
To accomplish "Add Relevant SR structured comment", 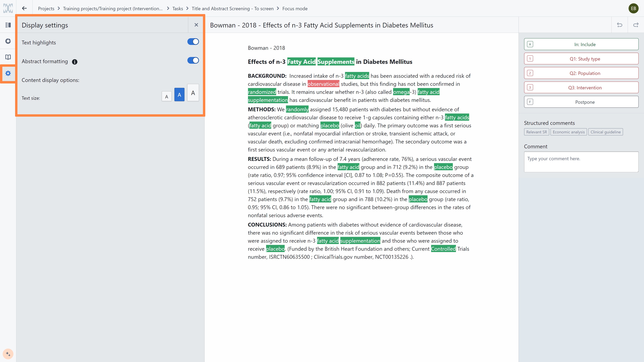I will coord(536,132).
